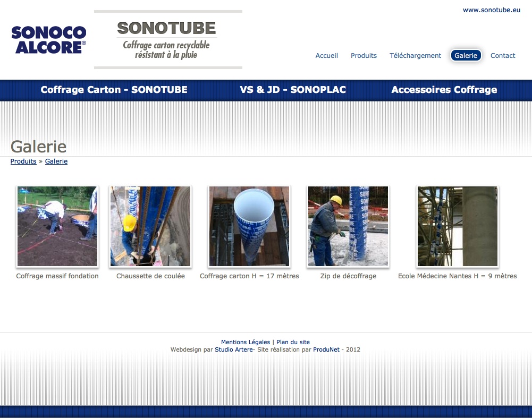The height and width of the screenshot is (418, 532).
Task: Open the www.sonotube.eu link
Action: coord(491,10)
